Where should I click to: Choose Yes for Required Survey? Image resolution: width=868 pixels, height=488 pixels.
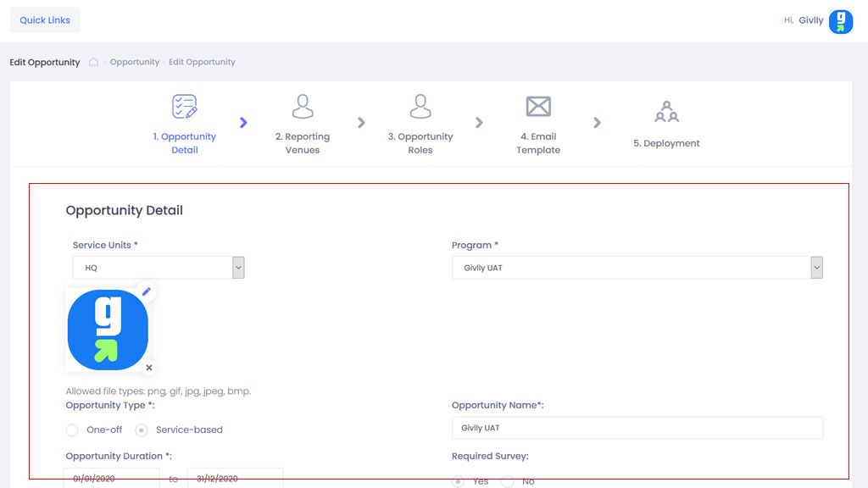tap(459, 481)
